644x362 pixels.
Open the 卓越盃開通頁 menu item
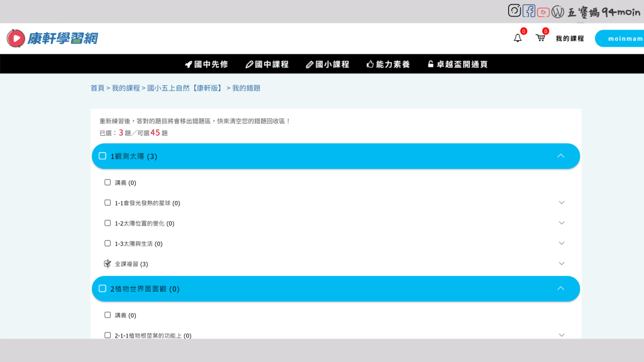pos(457,64)
